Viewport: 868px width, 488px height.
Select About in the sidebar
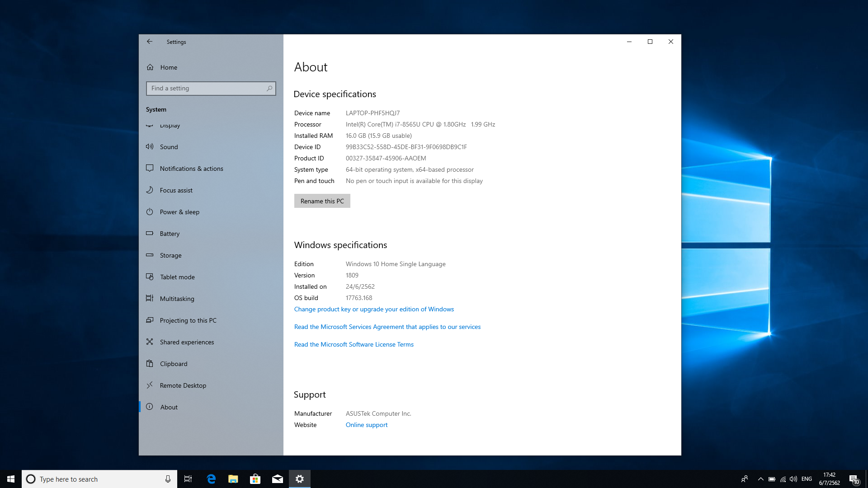[211, 407]
